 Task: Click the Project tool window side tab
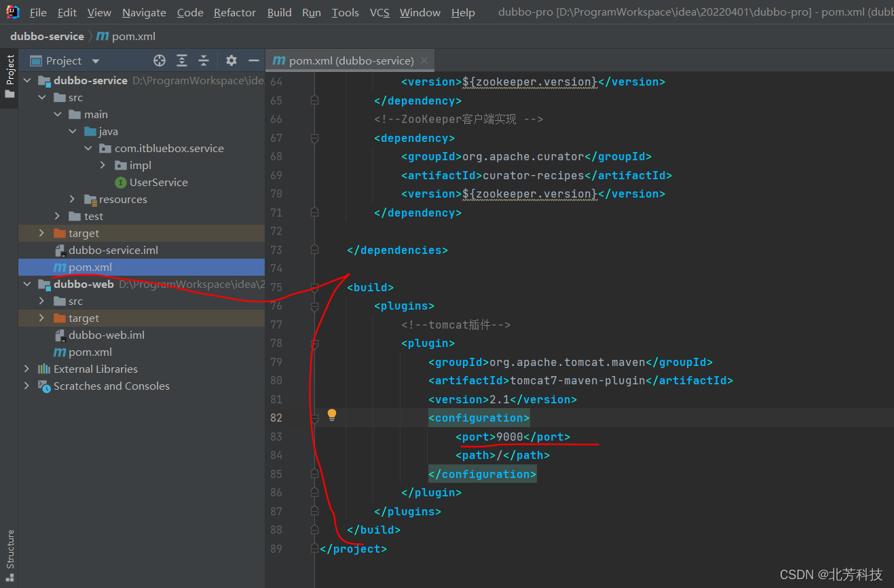coord(10,75)
